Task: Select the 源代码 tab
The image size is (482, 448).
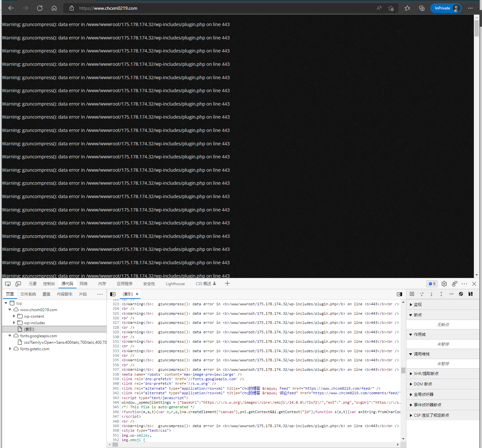Action: [67, 284]
